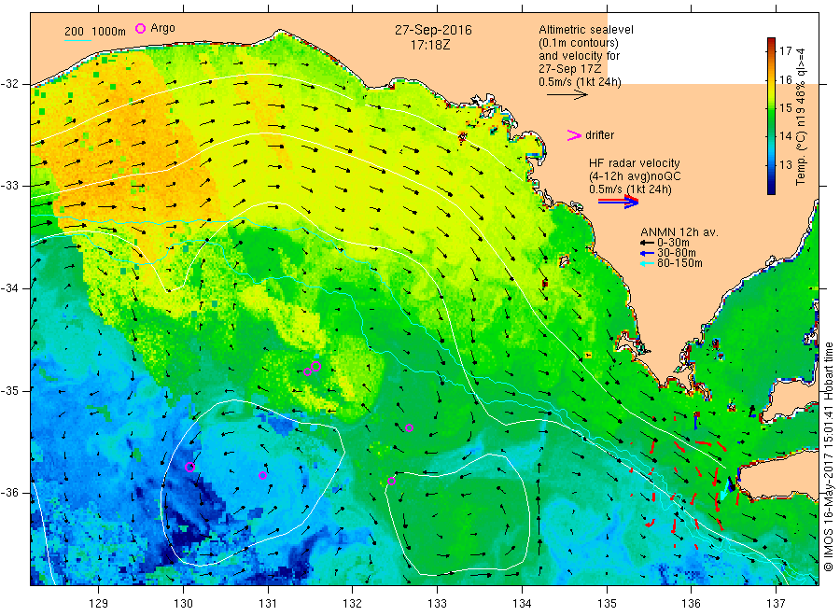Click the "80-150m" depth range label
This screenshot has height=616, width=840.
(x=679, y=263)
